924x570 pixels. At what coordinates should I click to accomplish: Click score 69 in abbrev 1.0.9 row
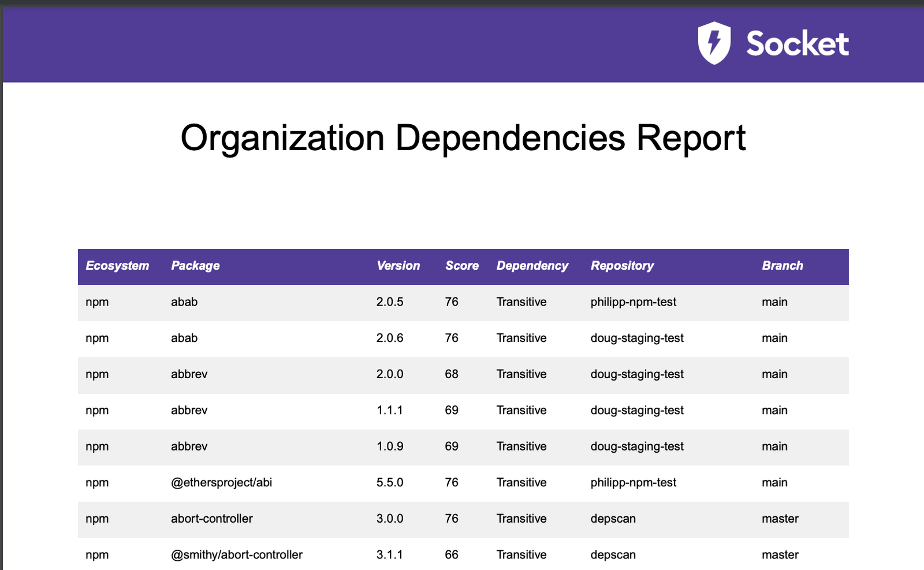(x=452, y=446)
